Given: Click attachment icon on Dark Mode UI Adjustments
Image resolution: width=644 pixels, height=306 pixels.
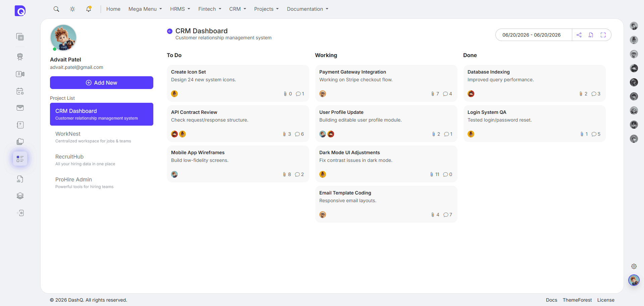Looking at the screenshot, I should pos(432,174).
